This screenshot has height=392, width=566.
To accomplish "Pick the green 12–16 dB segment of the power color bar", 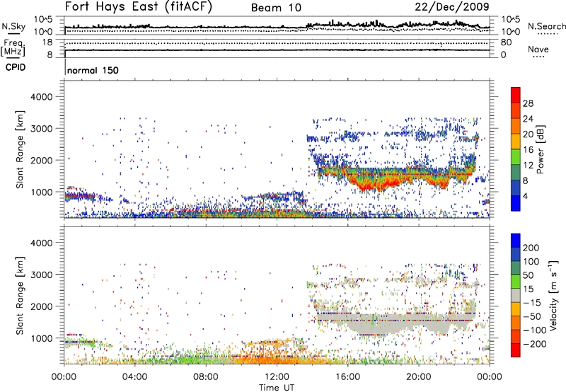I will click(516, 157).
